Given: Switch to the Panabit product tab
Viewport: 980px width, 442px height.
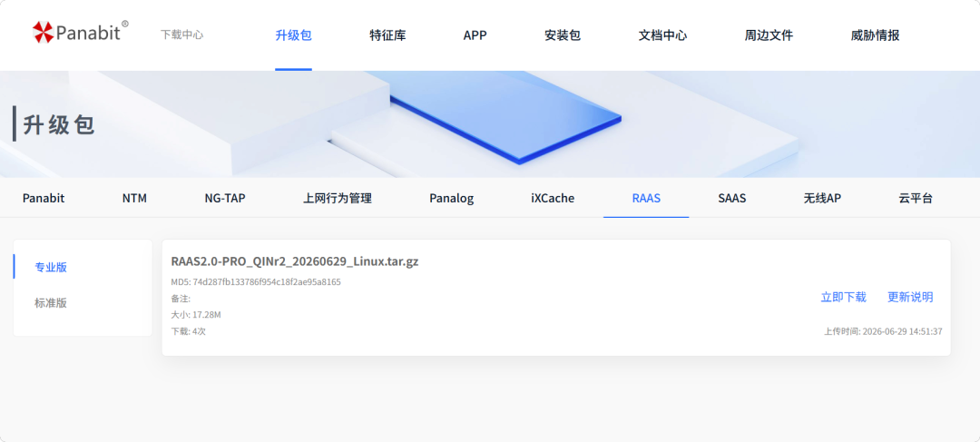Looking at the screenshot, I should point(44,198).
